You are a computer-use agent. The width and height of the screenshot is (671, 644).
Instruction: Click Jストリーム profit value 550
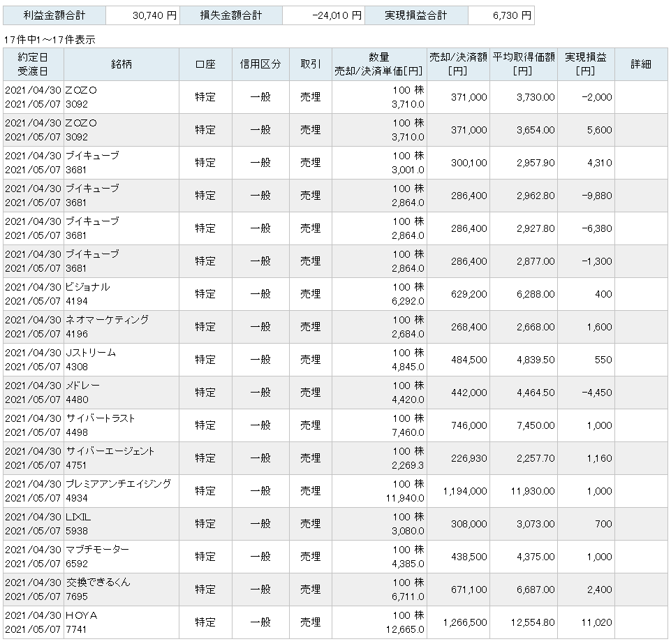pyautogui.click(x=603, y=360)
